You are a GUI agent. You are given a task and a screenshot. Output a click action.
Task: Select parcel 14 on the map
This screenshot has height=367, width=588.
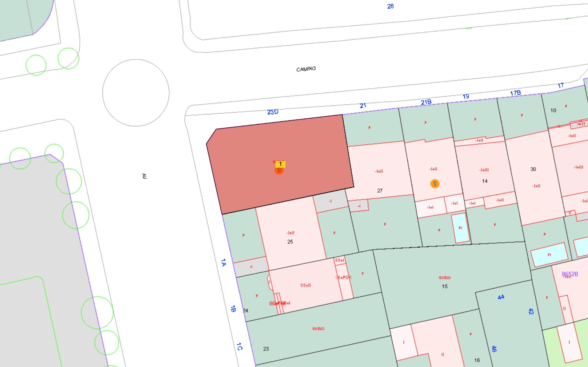point(484,181)
